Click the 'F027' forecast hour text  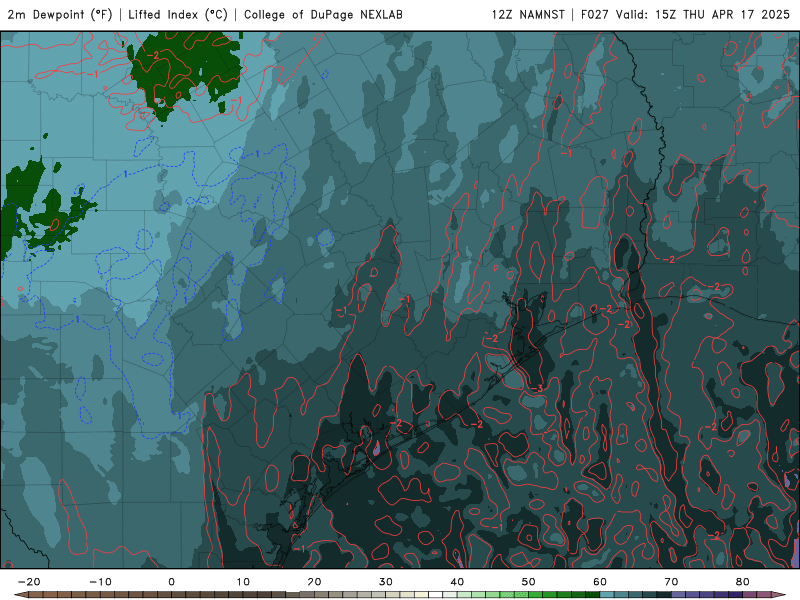595,15
